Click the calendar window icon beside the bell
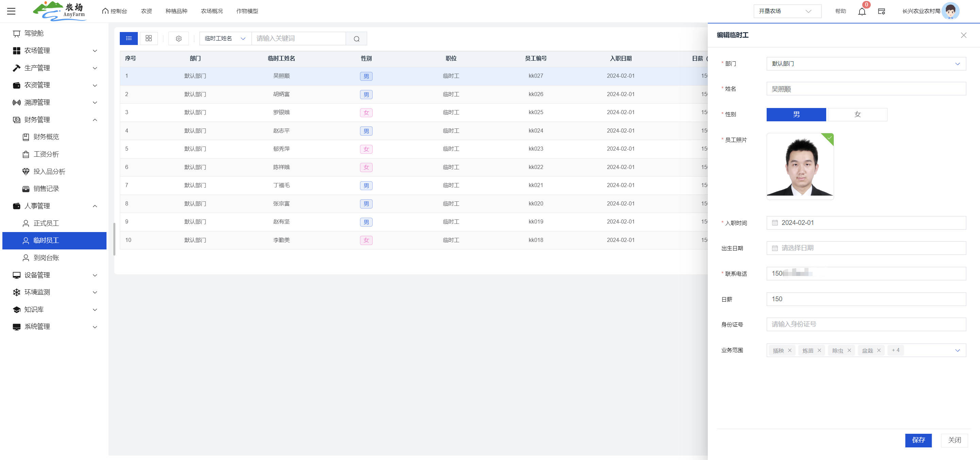The height and width of the screenshot is (460, 980). 881,11
